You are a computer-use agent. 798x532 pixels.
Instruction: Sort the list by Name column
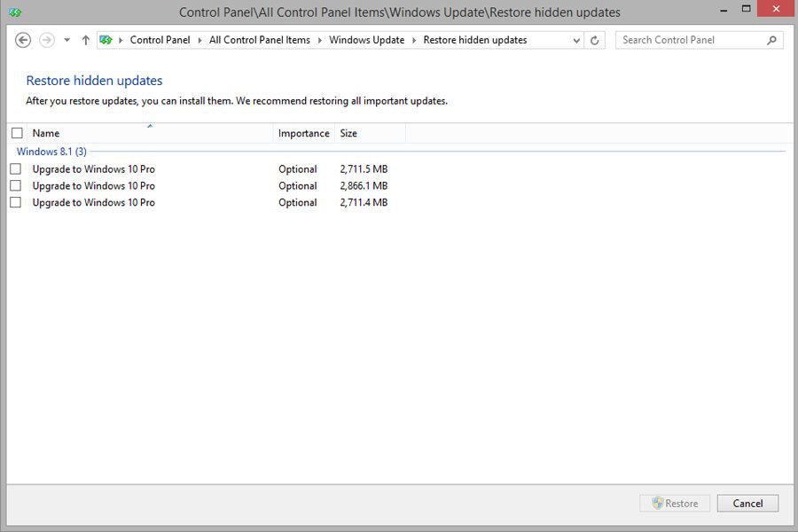pos(150,133)
